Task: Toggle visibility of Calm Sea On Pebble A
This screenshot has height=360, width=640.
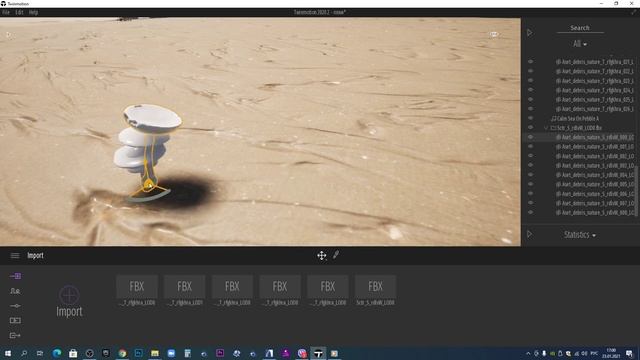Action: coord(530,118)
